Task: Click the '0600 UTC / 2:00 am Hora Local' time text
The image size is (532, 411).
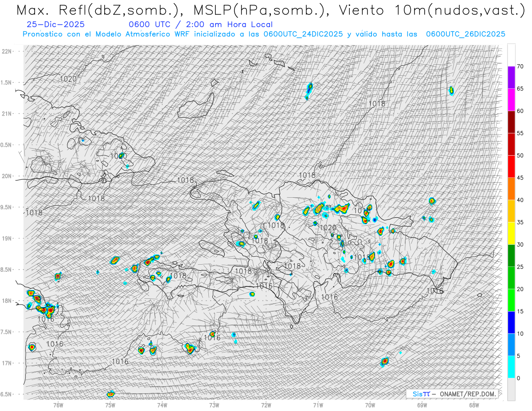Action: (200, 25)
